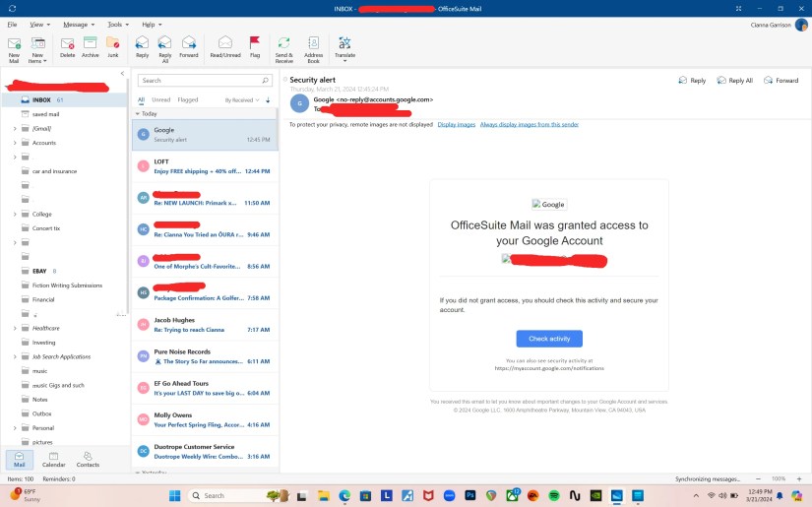The image size is (812, 507).
Task: Click Reply All in reading pane header
Action: tap(734, 81)
